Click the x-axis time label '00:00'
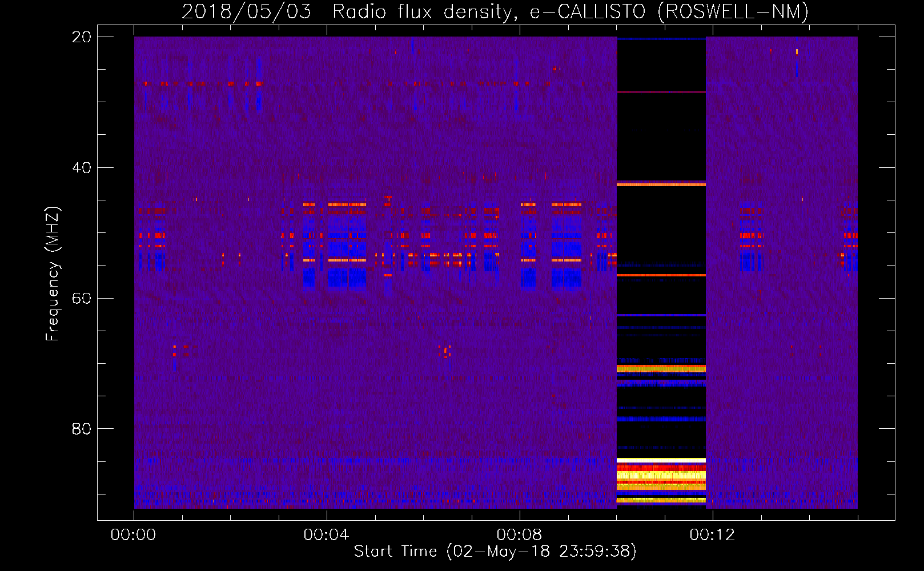The image size is (924, 571). (133, 534)
